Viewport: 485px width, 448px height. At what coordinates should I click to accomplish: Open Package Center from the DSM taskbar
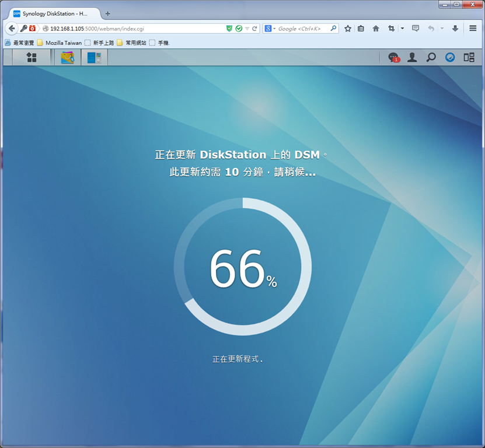(68, 58)
